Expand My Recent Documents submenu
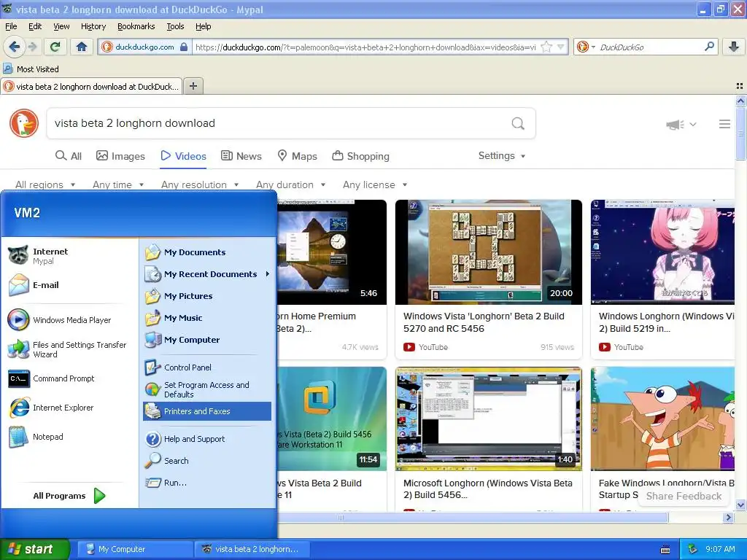This screenshot has width=747, height=560. [207, 274]
